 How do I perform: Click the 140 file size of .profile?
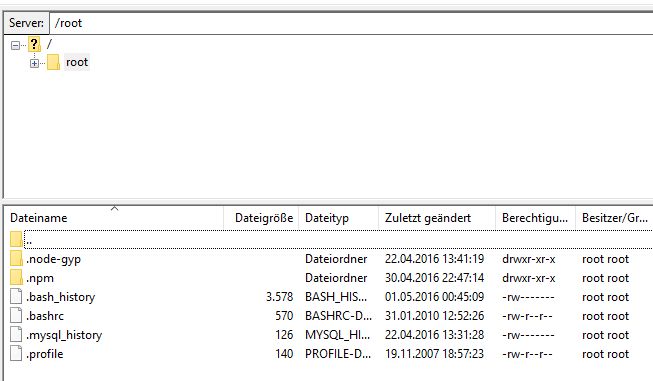284,354
